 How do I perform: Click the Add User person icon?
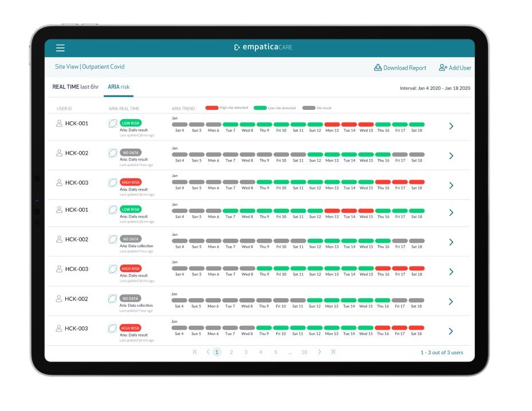point(442,67)
